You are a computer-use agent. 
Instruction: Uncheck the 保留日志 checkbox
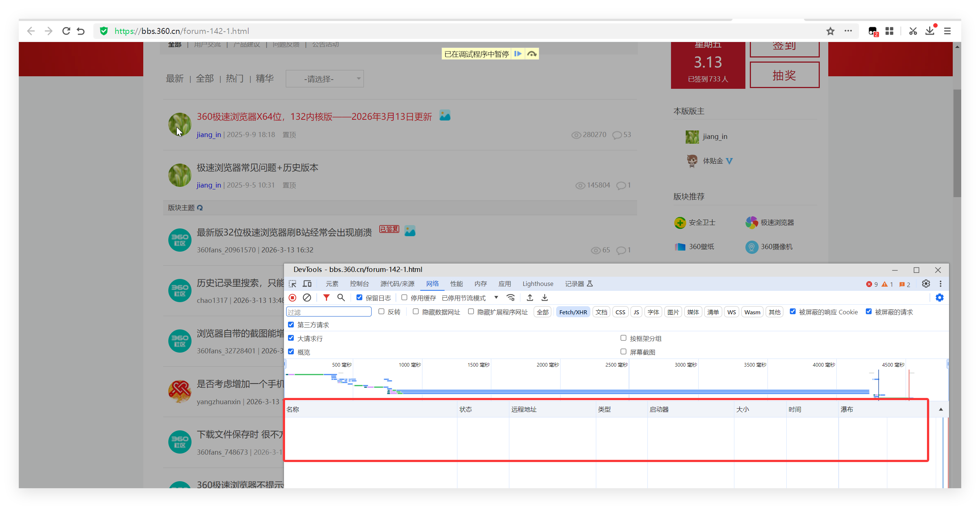click(359, 297)
